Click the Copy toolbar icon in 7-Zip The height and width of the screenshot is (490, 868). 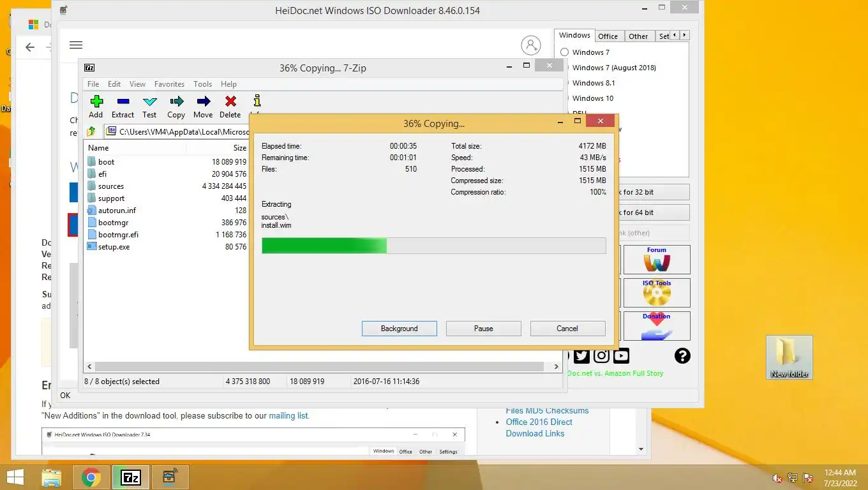[177, 101]
